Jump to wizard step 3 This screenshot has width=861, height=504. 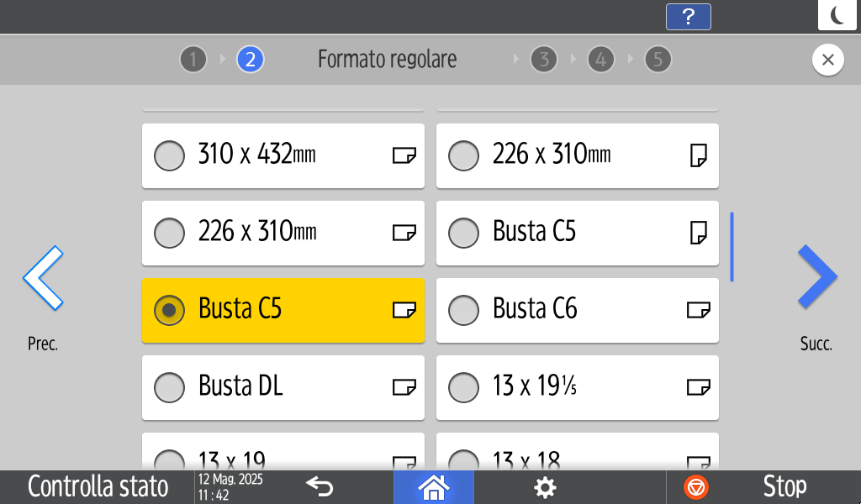point(544,60)
